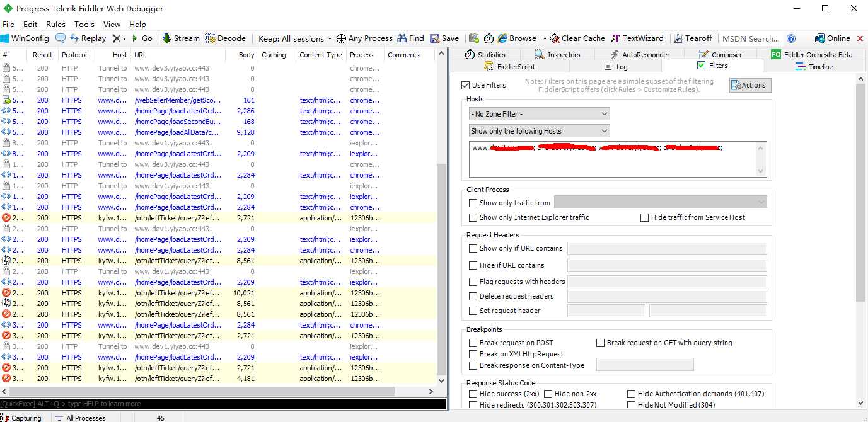Open the Timeline tab

coord(814,66)
